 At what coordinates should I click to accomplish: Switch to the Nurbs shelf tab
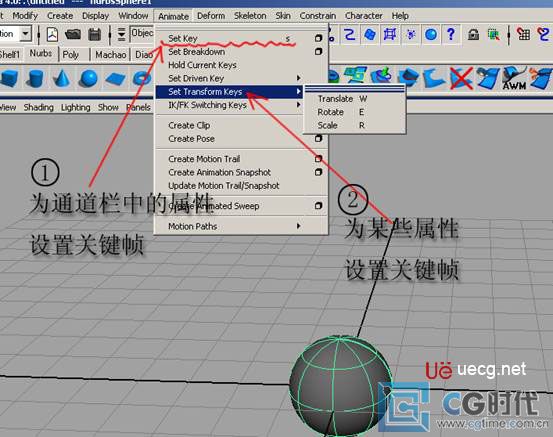coord(41,54)
